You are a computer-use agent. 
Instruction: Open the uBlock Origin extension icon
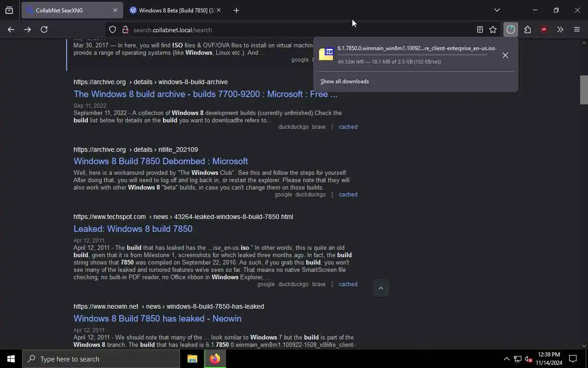click(544, 29)
